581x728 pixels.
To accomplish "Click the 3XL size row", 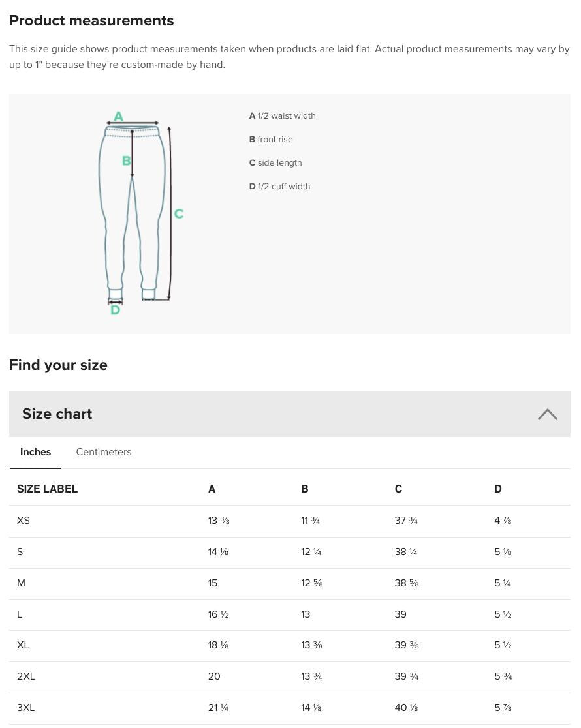I will 25,707.
